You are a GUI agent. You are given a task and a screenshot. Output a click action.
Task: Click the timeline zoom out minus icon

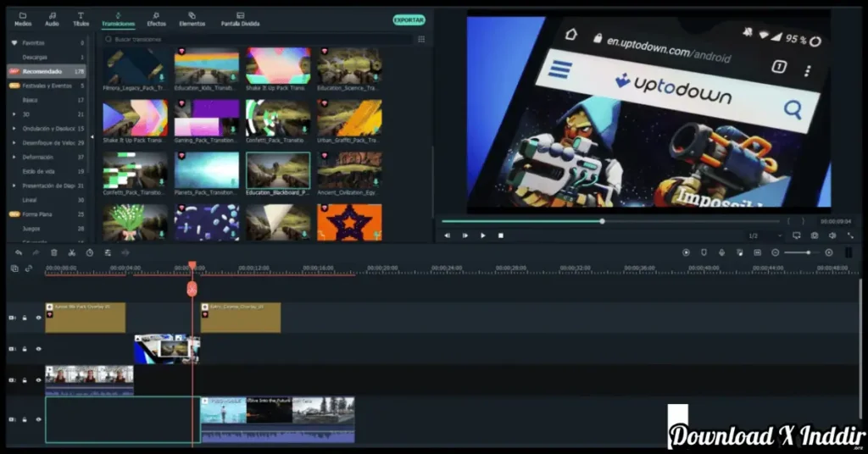point(775,252)
